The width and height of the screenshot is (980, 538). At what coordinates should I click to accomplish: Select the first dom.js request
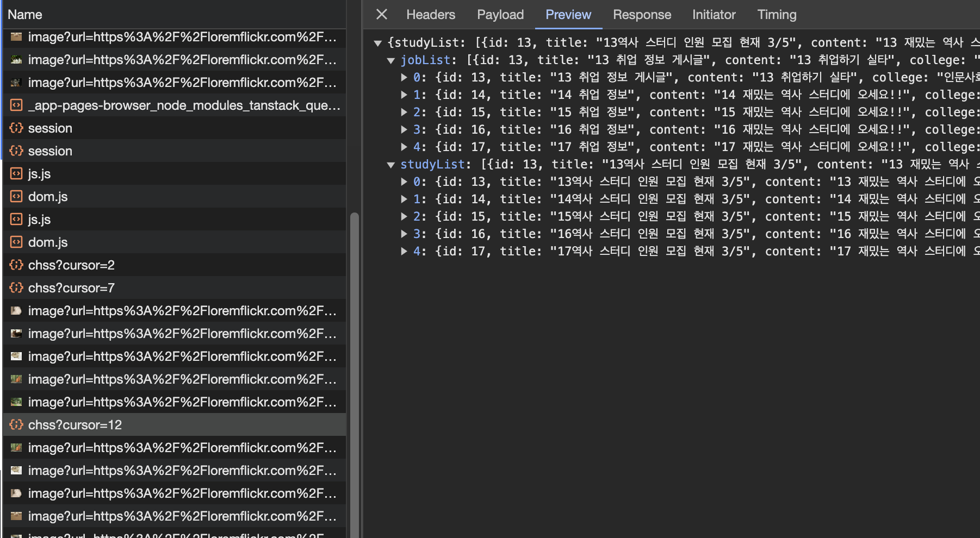(x=175, y=197)
